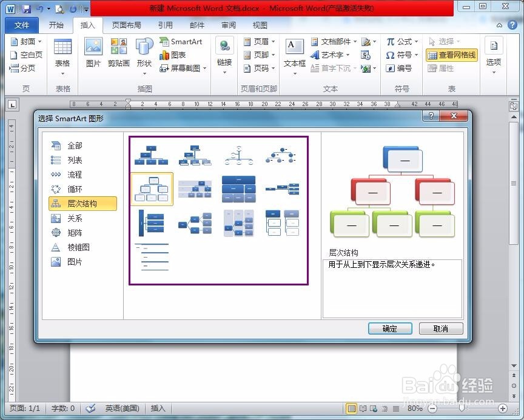Click the proofing check icon in status bar
This screenshot has height=420, width=524.
click(x=90, y=408)
